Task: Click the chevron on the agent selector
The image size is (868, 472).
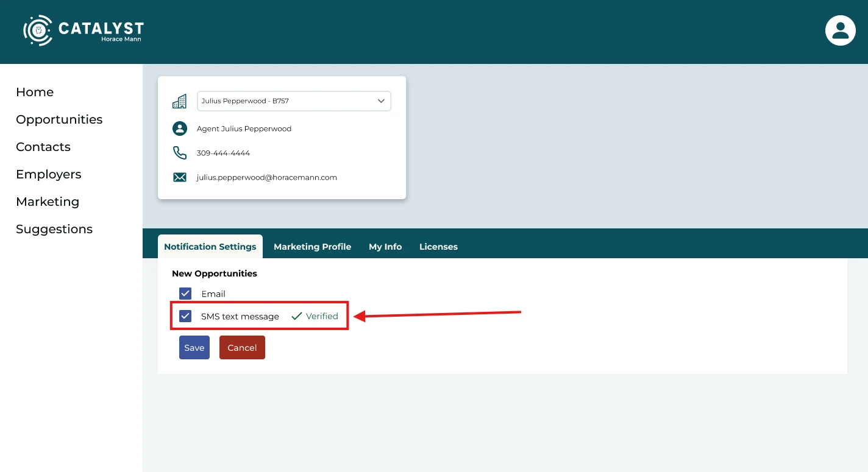Action: pyautogui.click(x=381, y=100)
